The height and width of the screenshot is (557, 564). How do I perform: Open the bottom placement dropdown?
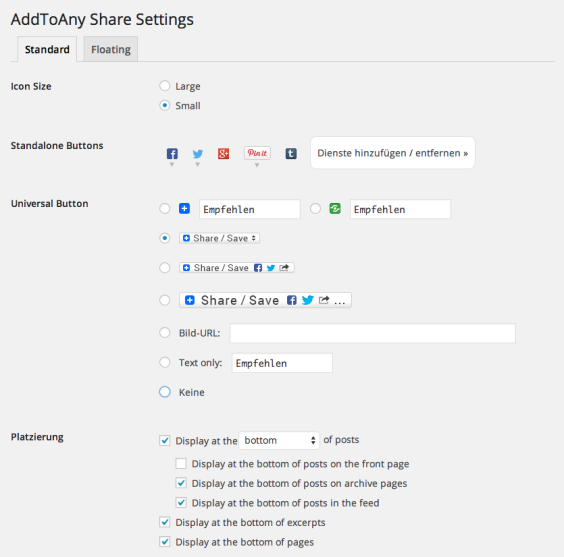pyautogui.click(x=279, y=440)
